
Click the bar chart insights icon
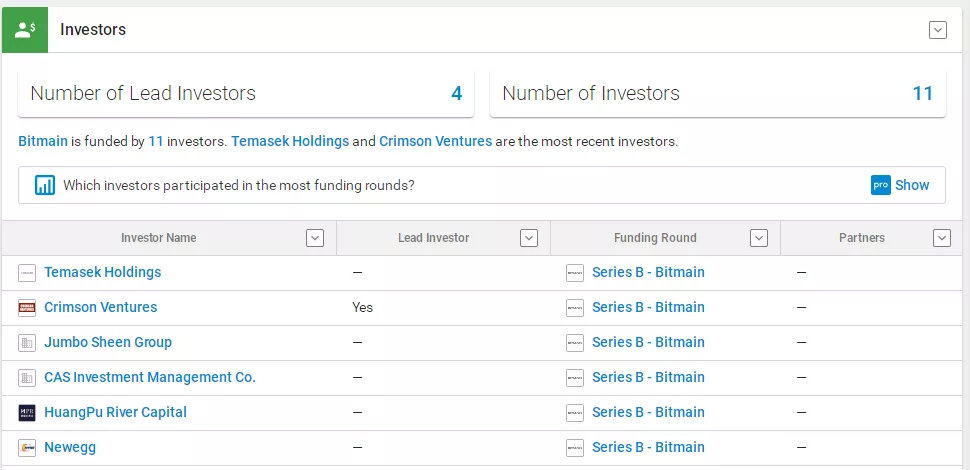pos(45,185)
